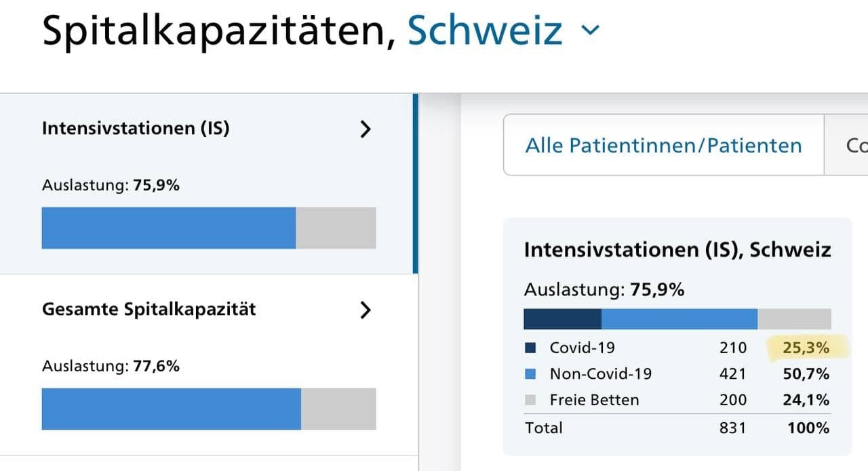Click the grey free beds bar segment
868x471 pixels.
(794, 319)
